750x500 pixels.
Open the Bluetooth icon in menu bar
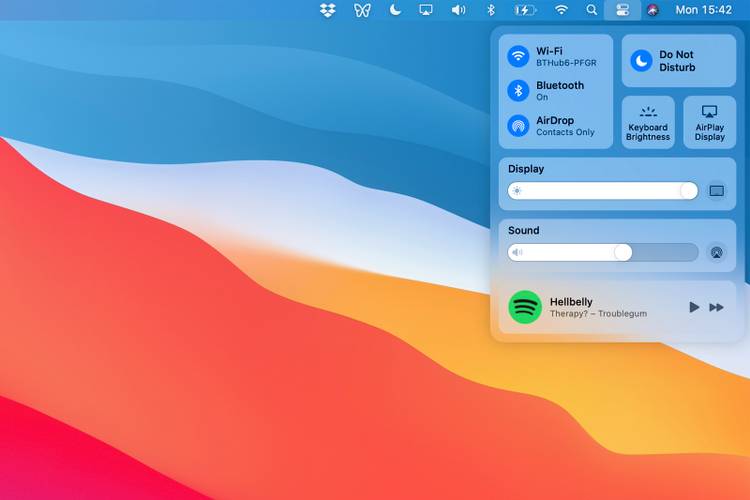491,10
